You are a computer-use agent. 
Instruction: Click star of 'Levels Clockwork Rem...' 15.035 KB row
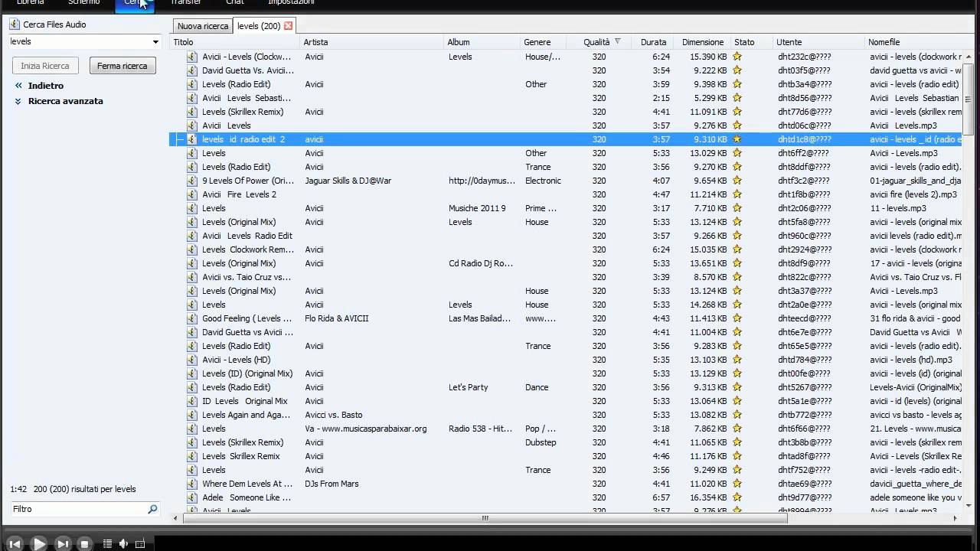pyautogui.click(x=737, y=249)
